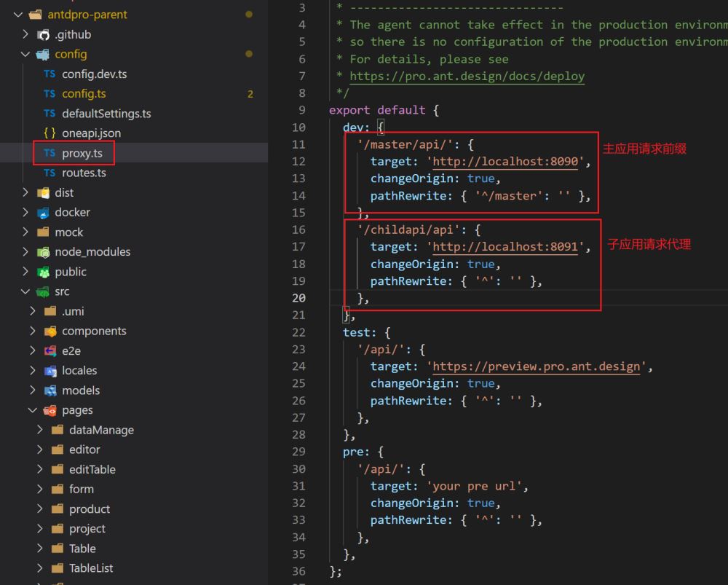Click the dataManage folder icon
Image resolution: width=728 pixels, height=585 pixels.
pos(58,429)
